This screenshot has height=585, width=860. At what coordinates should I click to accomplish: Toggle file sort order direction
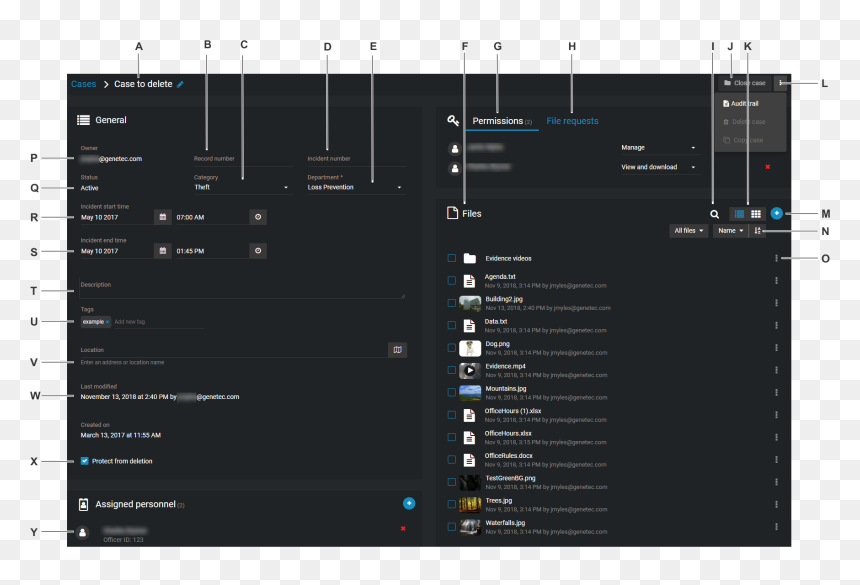click(757, 231)
